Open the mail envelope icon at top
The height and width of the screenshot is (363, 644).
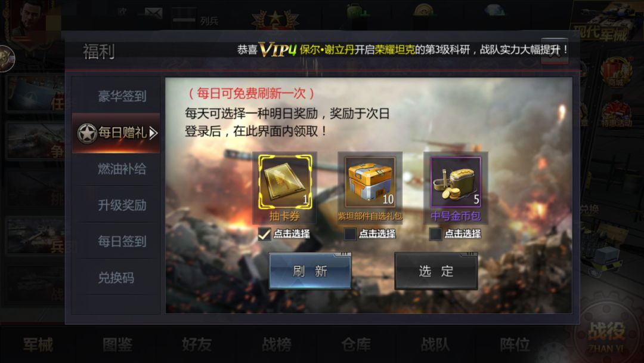tap(153, 13)
